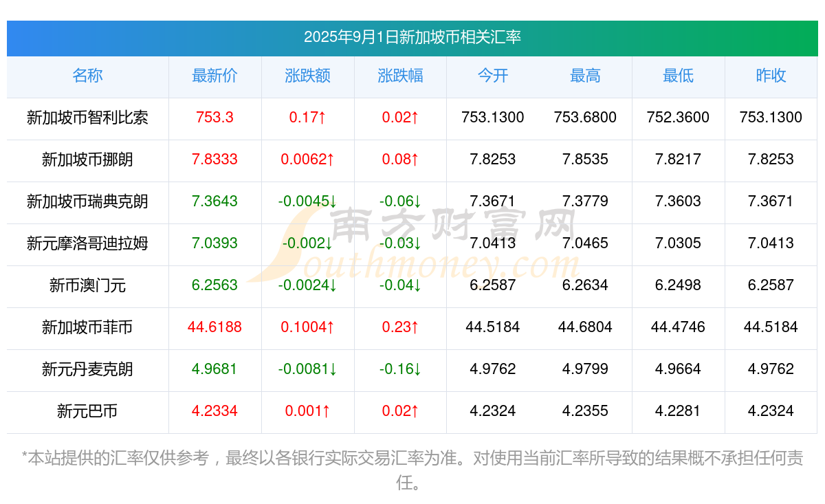This screenshot has height=504, width=825.
Task: Select the 新元摩洛哥迪拉姆 row name
Action: [87, 243]
